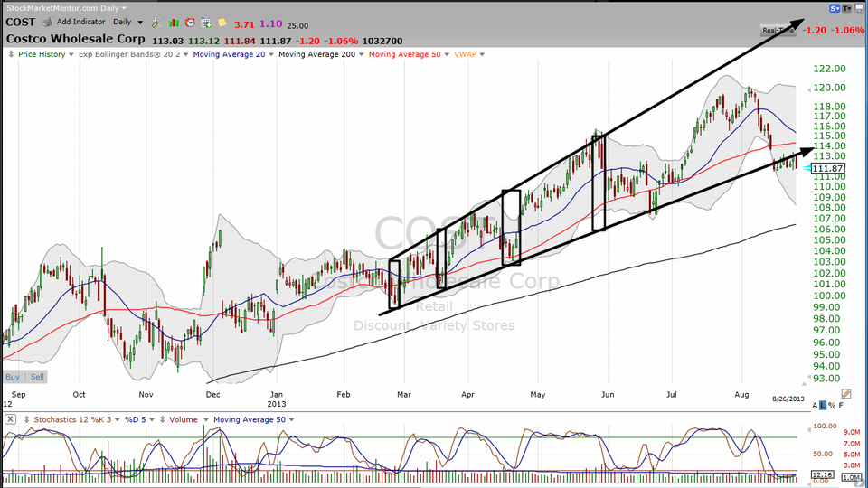Click Add Indicator button
The height and width of the screenshot is (488, 868).
(x=80, y=22)
